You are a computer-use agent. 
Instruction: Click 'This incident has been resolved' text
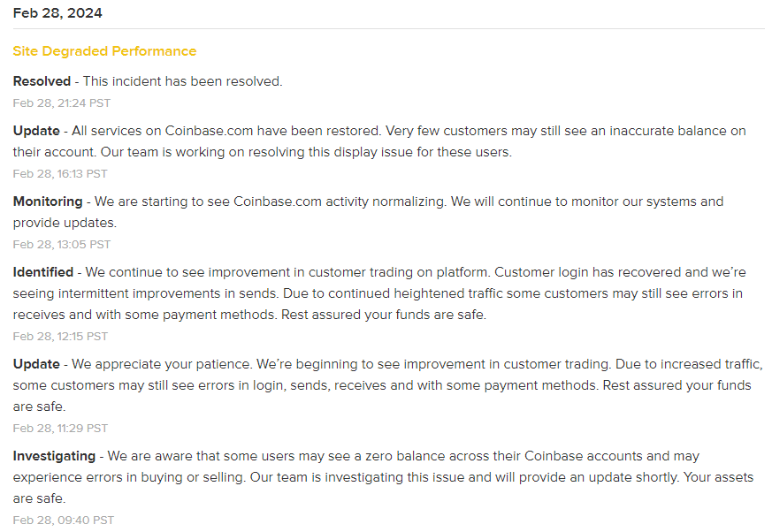tap(183, 81)
